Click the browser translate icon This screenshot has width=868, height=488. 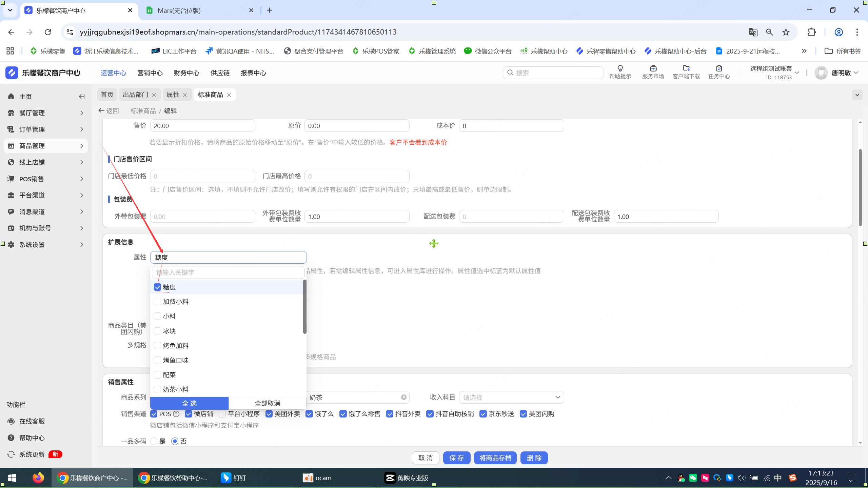[x=753, y=32]
